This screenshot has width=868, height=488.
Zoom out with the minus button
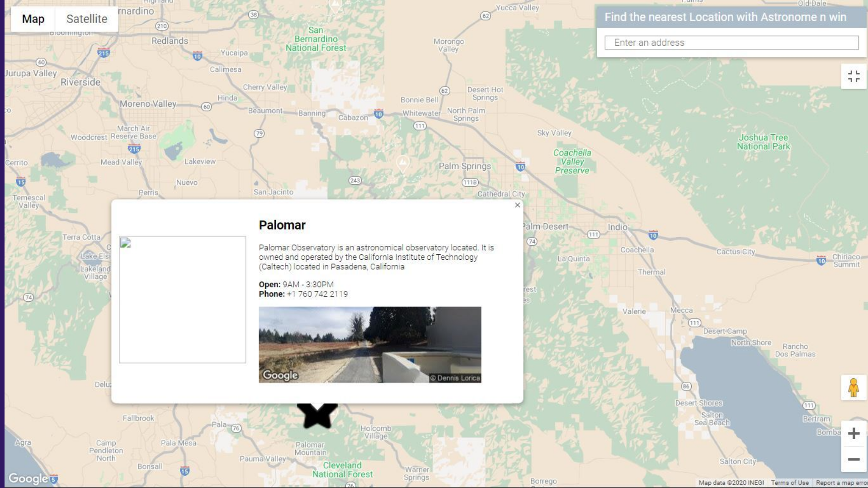point(853,460)
